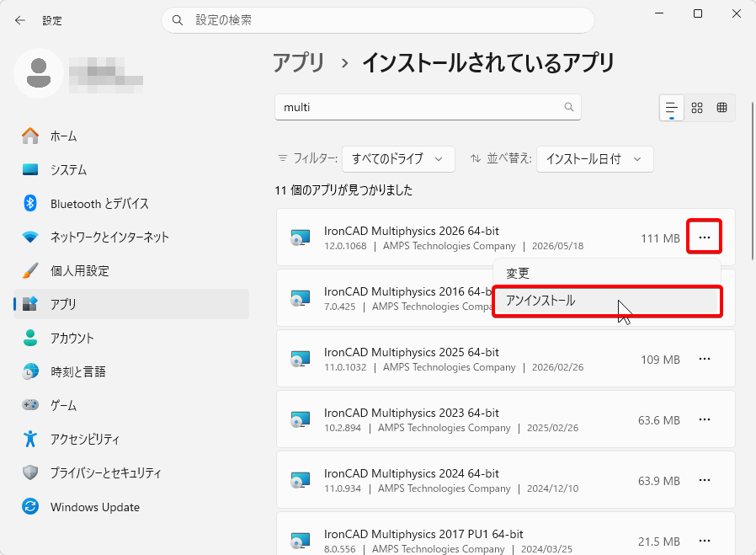Click the 63.9 MB size value
This screenshot has width=756, height=555.
[x=658, y=481]
